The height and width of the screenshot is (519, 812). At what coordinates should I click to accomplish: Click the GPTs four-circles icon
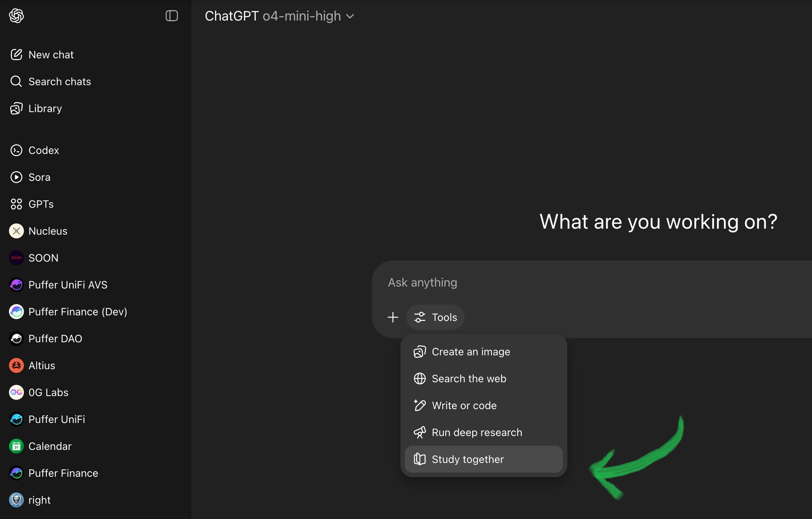[16, 204]
